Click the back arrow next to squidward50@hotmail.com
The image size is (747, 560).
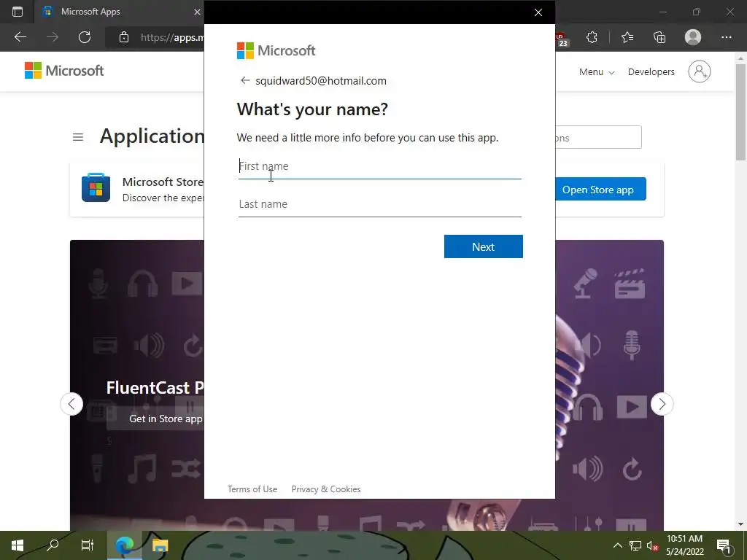tap(245, 80)
